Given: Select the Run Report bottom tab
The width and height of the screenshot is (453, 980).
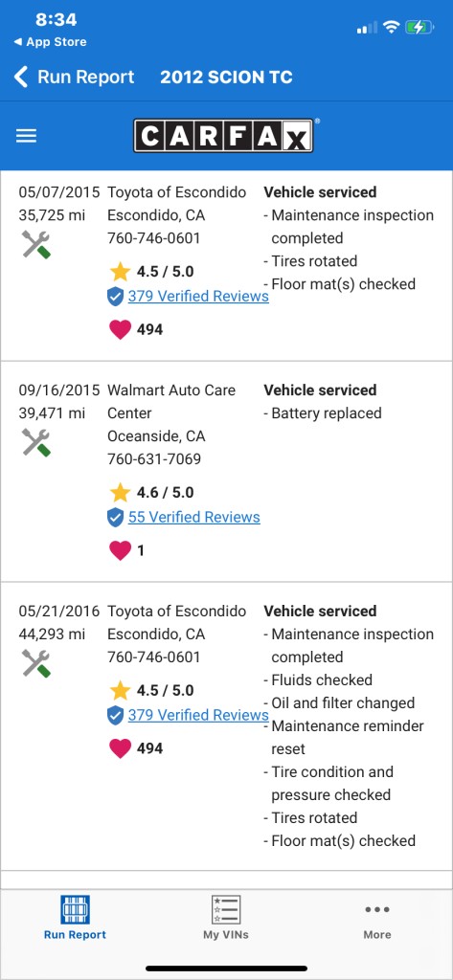Looking at the screenshot, I should click(75, 918).
